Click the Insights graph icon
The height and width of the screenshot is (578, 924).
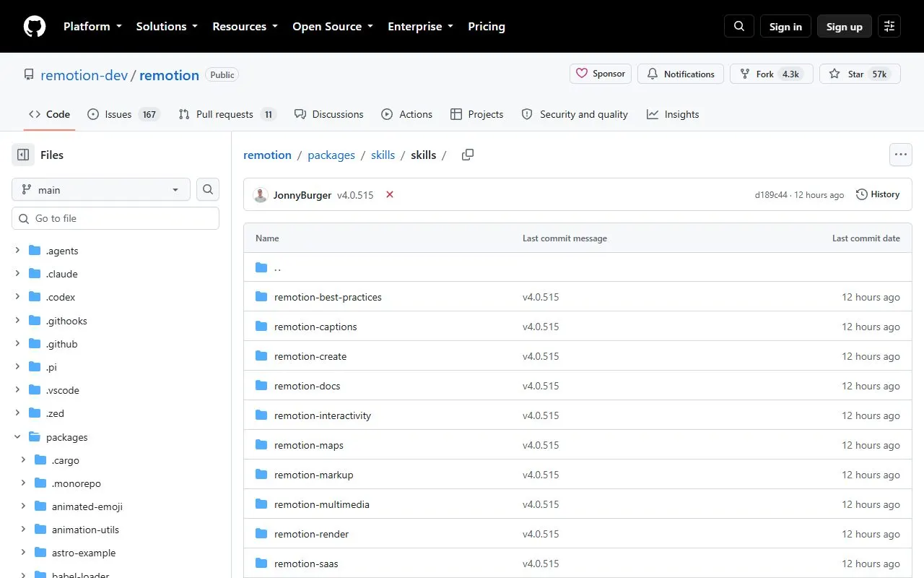pyautogui.click(x=653, y=114)
